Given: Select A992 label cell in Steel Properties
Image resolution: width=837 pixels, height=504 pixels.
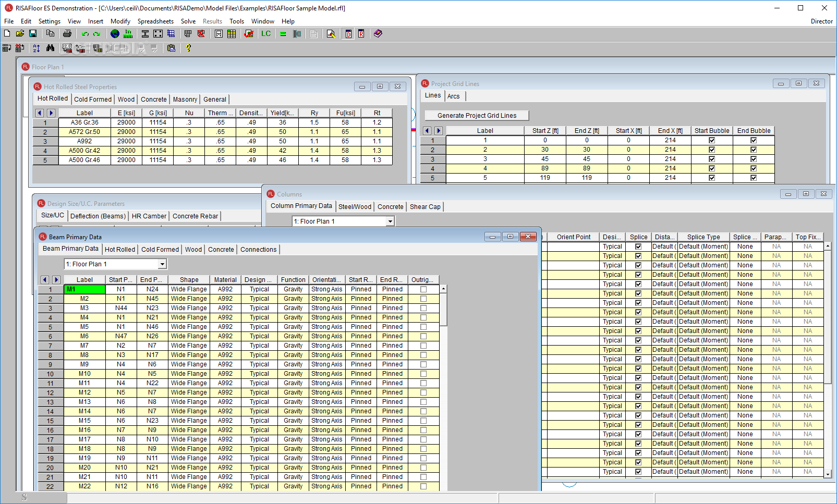Looking at the screenshot, I should pyautogui.click(x=84, y=141).
